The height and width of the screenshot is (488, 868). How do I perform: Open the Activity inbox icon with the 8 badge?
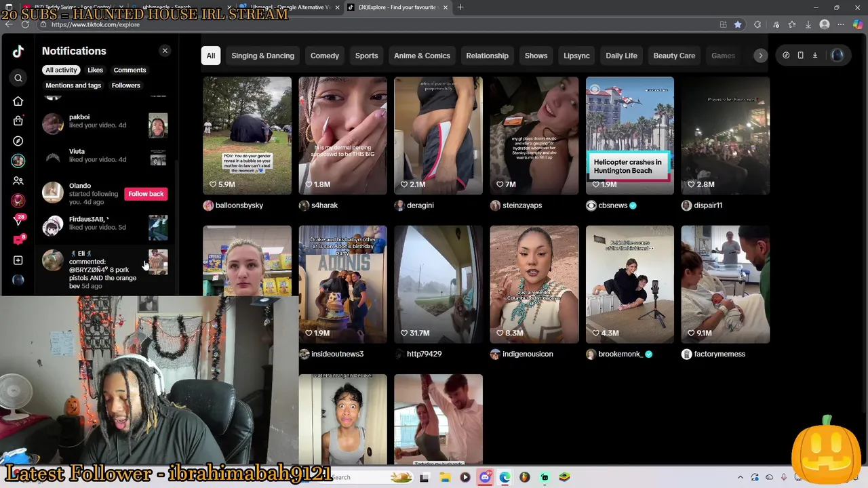click(18, 240)
